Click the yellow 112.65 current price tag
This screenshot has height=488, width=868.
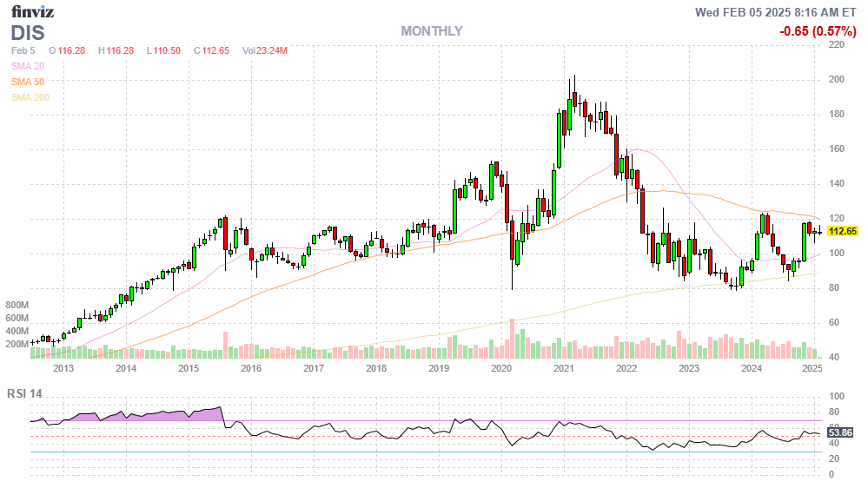click(x=842, y=231)
